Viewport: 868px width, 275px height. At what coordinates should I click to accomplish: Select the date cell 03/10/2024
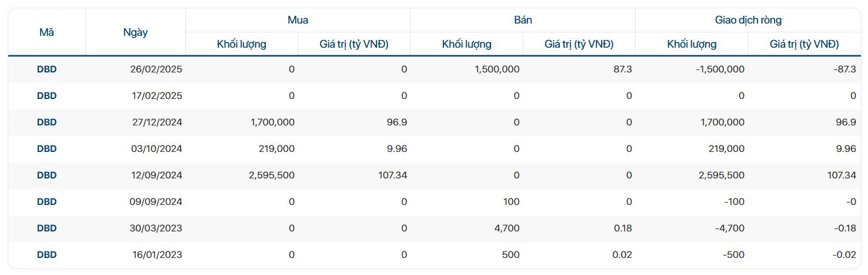[156, 149]
